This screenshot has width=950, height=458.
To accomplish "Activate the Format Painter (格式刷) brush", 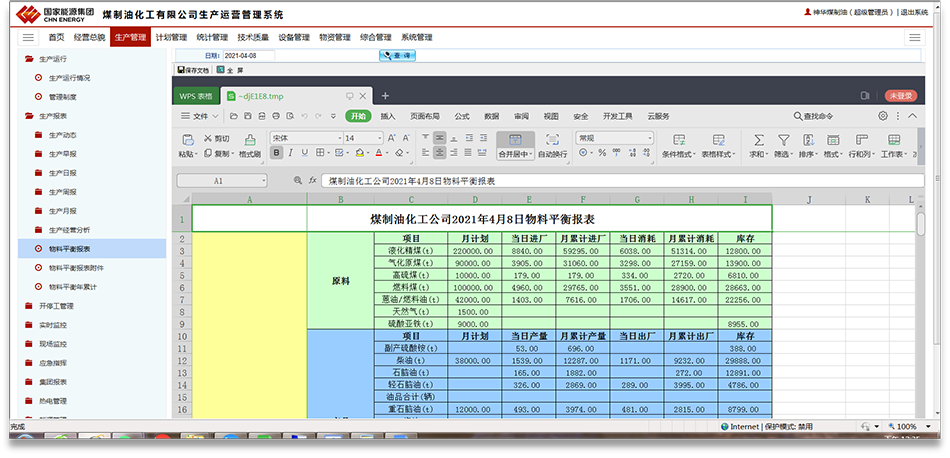I will pyautogui.click(x=250, y=139).
